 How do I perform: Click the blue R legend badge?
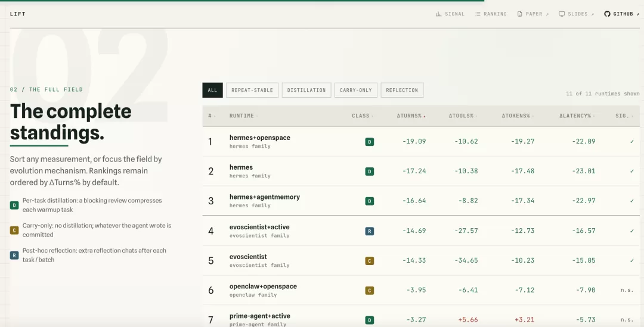tap(14, 255)
